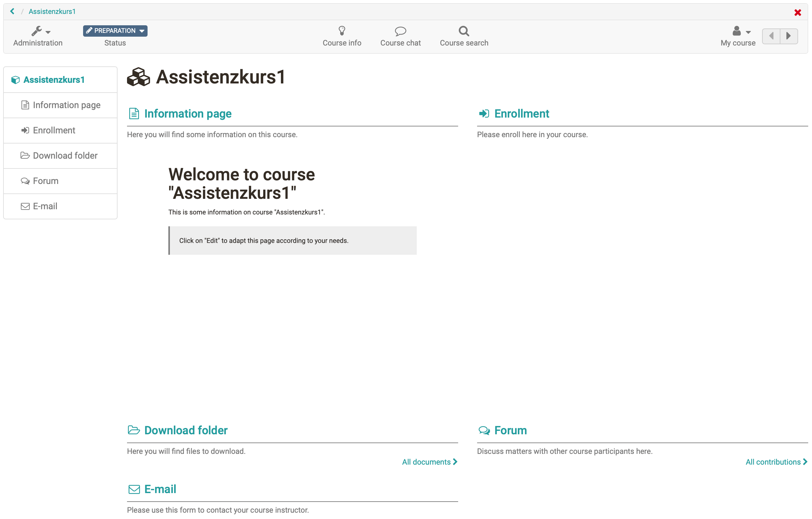The width and height of the screenshot is (812, 519).
Task: Expand the PREPARATION status dropdown
Action: pyautogui.click(x=115, y=31)
